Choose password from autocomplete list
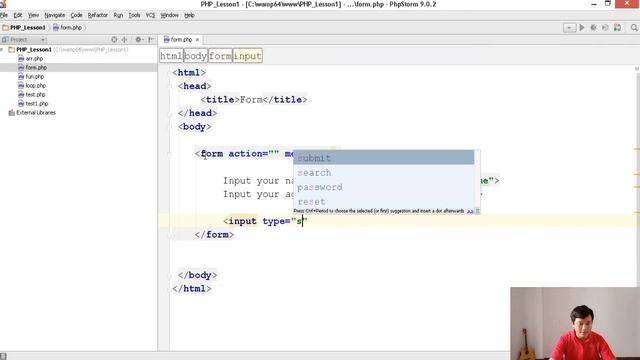Image resolution: width=640 pixels, height=360 pixels. 384,187
